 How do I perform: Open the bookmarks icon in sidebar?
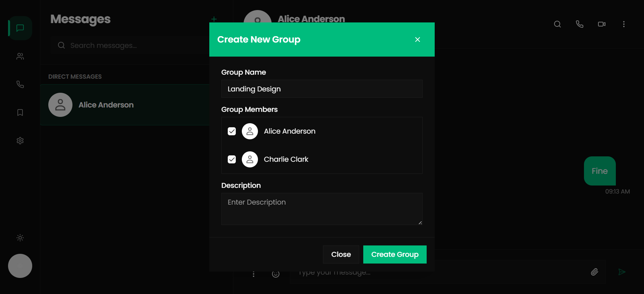click(x=20, y=113)
